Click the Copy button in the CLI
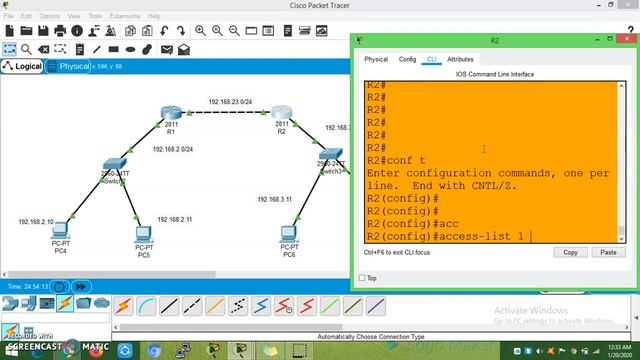 point(570,252)
